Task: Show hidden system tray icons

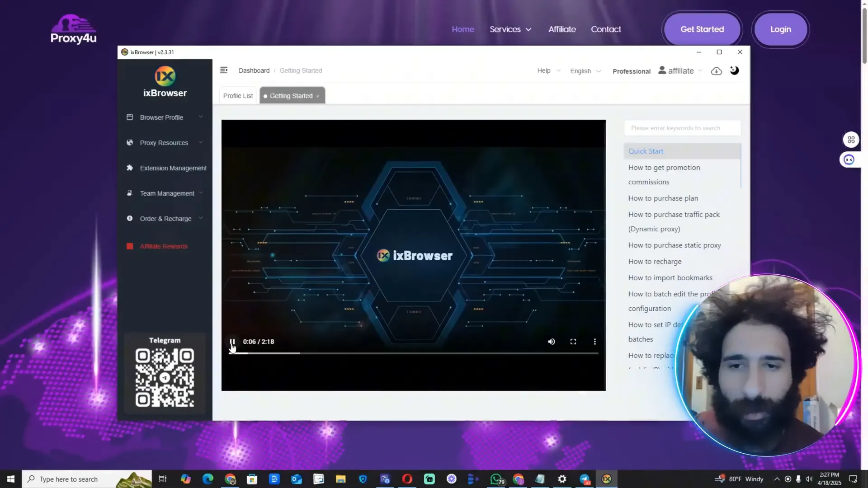Action: 777,479
